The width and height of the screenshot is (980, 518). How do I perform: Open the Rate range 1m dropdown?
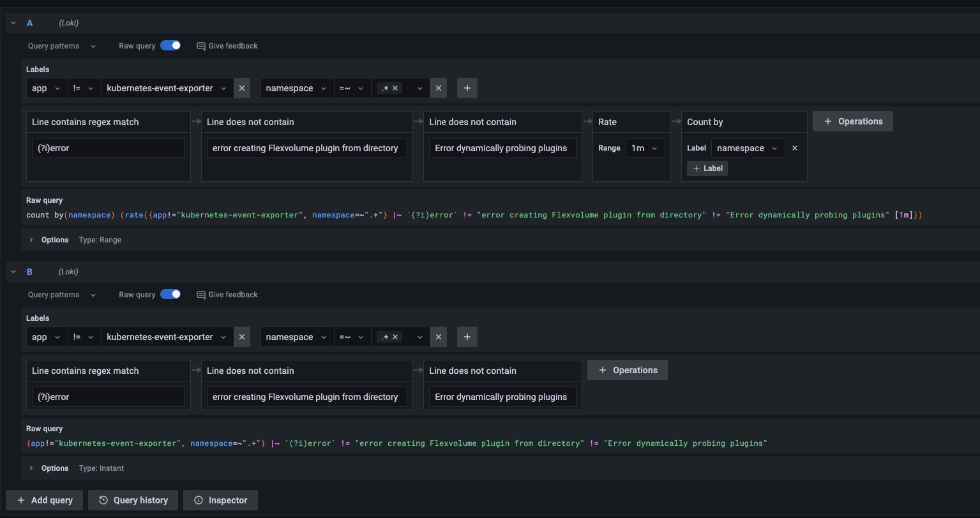tap(645, 147)
